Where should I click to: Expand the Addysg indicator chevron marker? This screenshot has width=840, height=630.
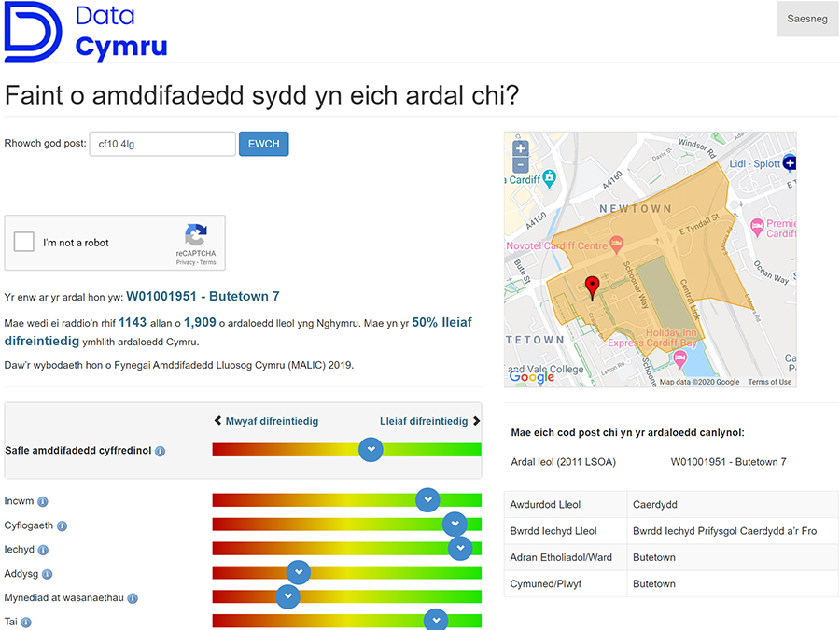coord(299,572)
